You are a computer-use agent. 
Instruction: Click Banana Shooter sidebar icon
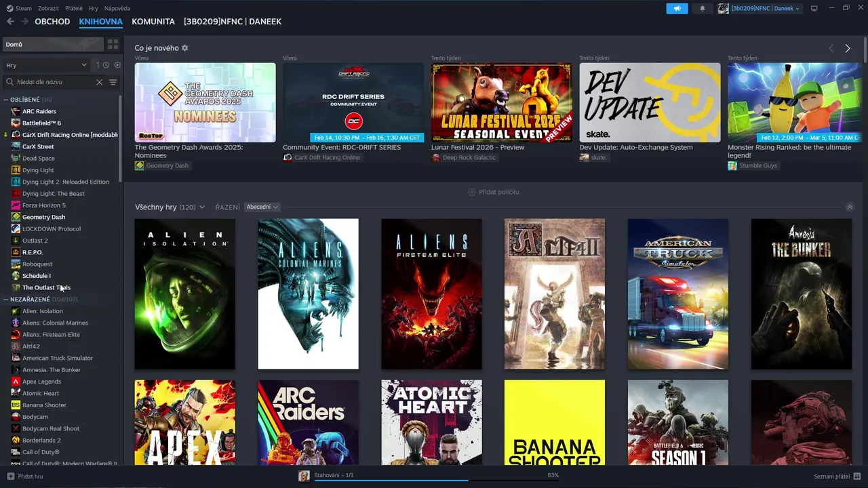coord(16,405)
